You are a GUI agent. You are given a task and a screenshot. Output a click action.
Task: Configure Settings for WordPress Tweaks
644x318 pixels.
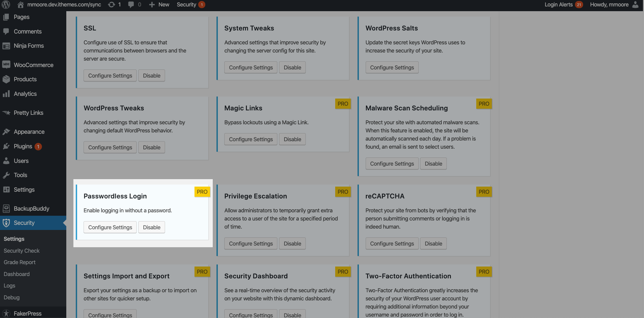pos(110,147)
